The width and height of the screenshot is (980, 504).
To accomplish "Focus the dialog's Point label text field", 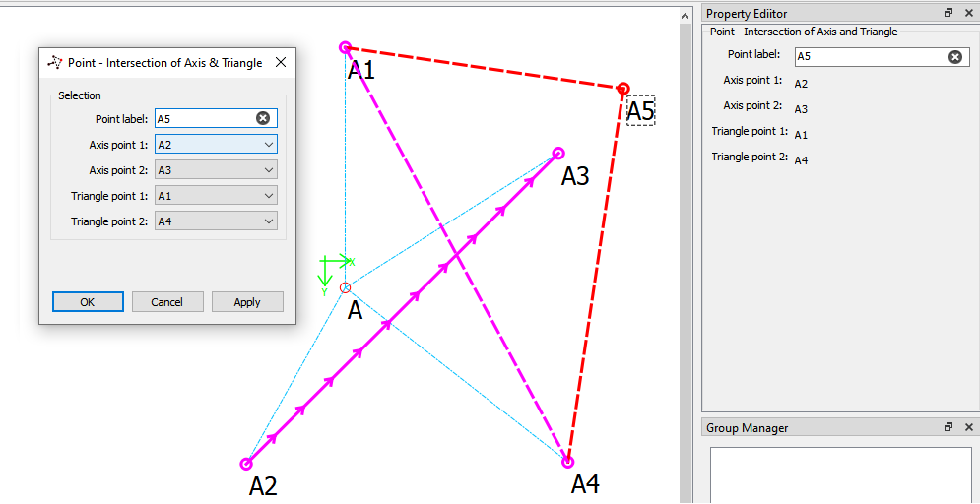I will pos(204,118).
